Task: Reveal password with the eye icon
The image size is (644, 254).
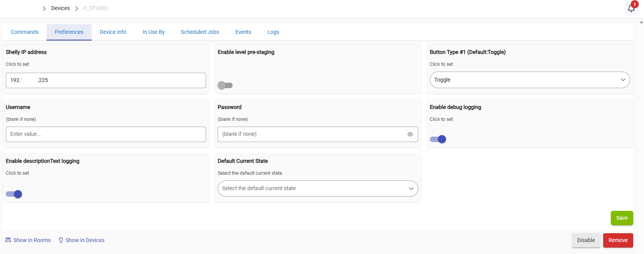Action: pyautogui.click(x=410, y=134)
